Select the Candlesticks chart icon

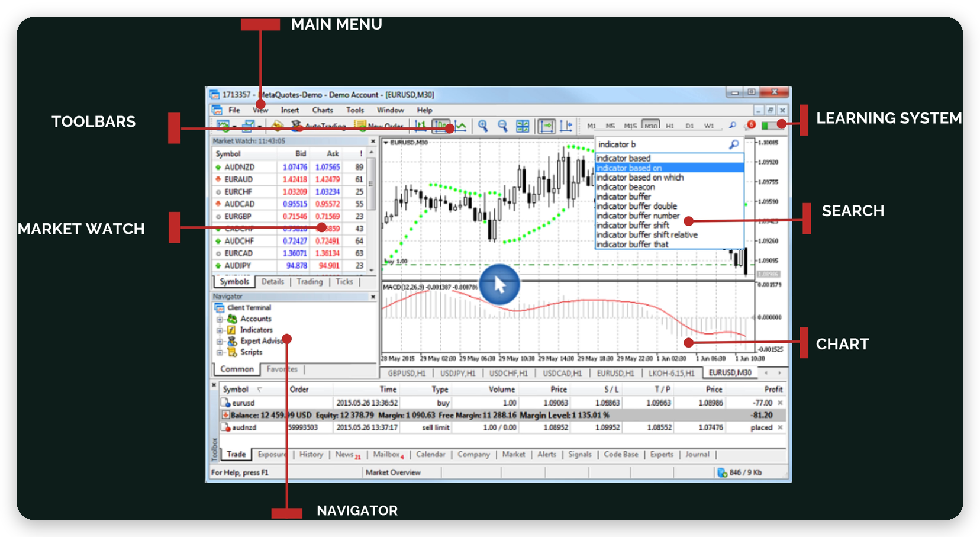440,126
